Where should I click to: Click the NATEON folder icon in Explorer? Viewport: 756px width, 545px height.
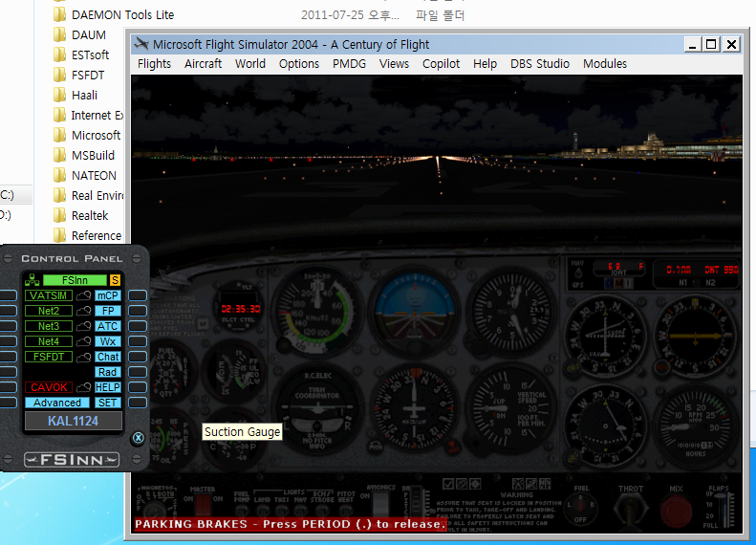(60, 175)
